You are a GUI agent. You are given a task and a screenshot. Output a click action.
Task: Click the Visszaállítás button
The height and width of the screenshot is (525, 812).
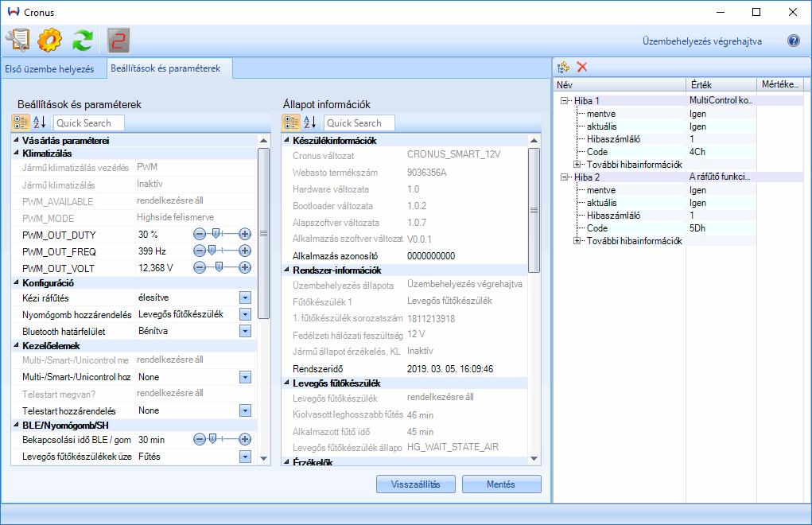click(415, 484)
